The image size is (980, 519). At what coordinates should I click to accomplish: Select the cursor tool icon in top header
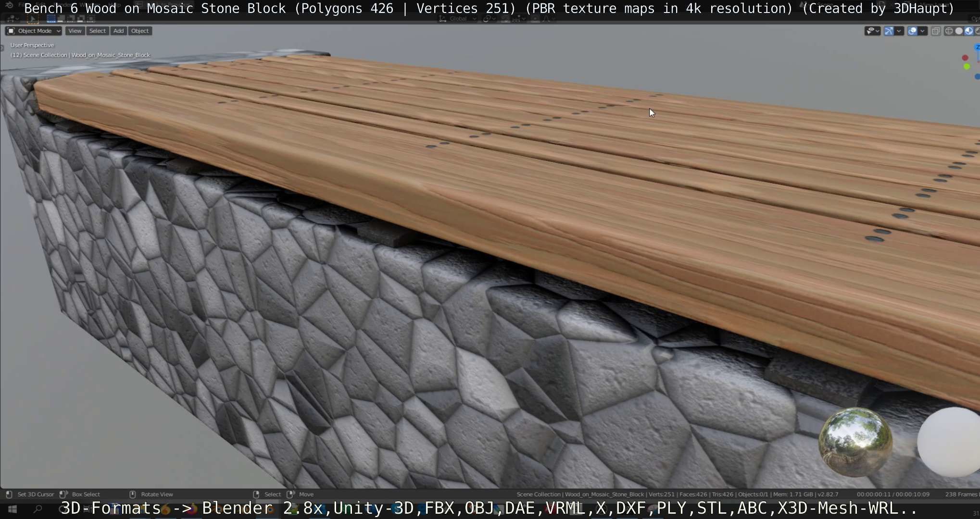tap(33, 19)
